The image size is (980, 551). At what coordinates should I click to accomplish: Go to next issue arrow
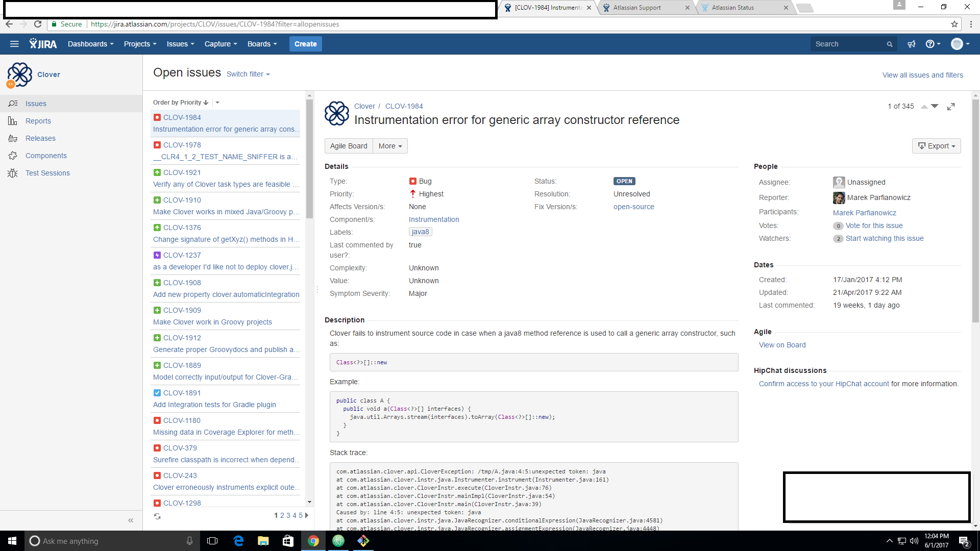tap(935, 106)
